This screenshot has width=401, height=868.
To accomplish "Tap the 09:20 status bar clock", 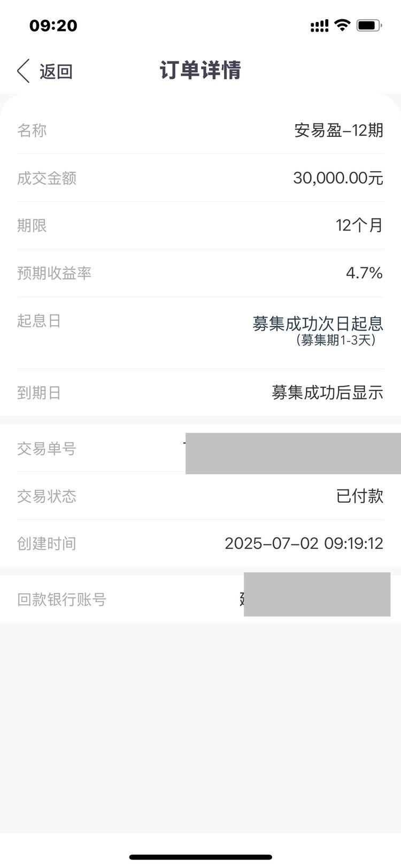I will (x=53, y=25).
